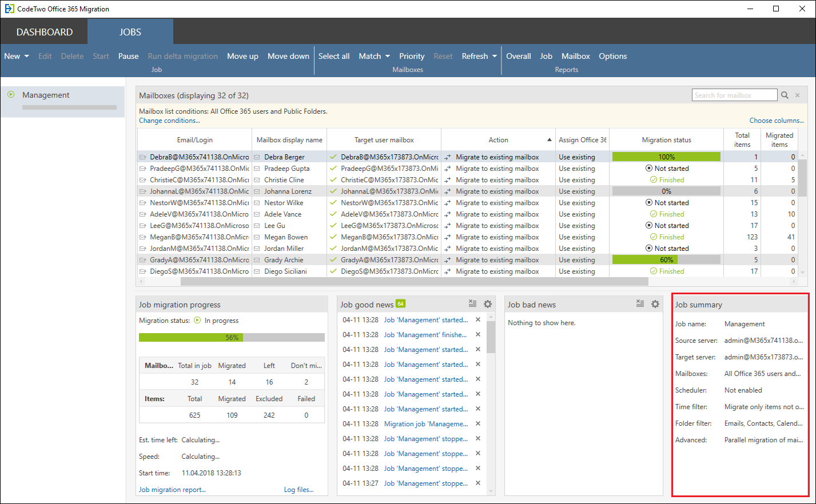The height and width of the screenshot is (504, 816).
Task: Click the mailbox list horizontal scrollbar
Action: [x=415, y=281]
